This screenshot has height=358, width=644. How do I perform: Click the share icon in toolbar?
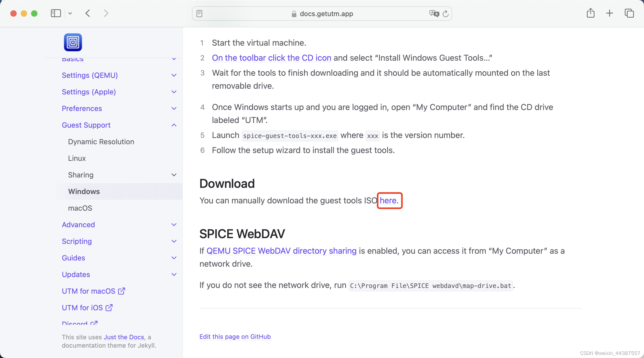tap(590, 13)
